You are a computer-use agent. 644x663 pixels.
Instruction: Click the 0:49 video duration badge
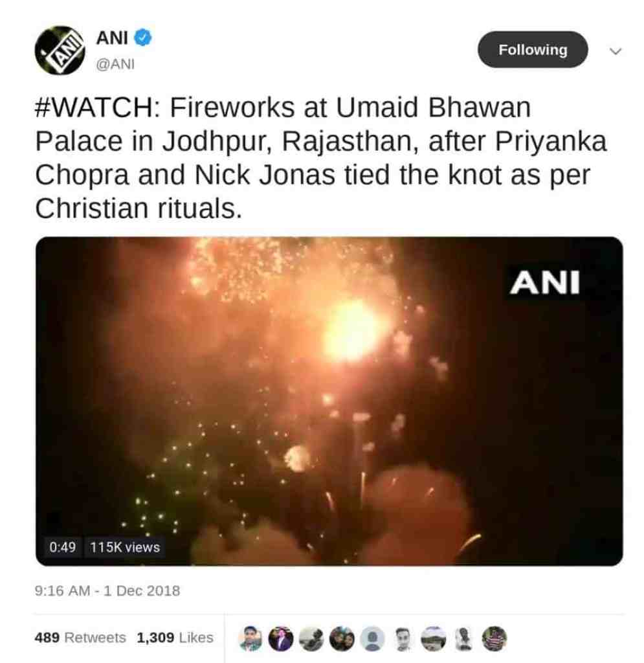63,547
